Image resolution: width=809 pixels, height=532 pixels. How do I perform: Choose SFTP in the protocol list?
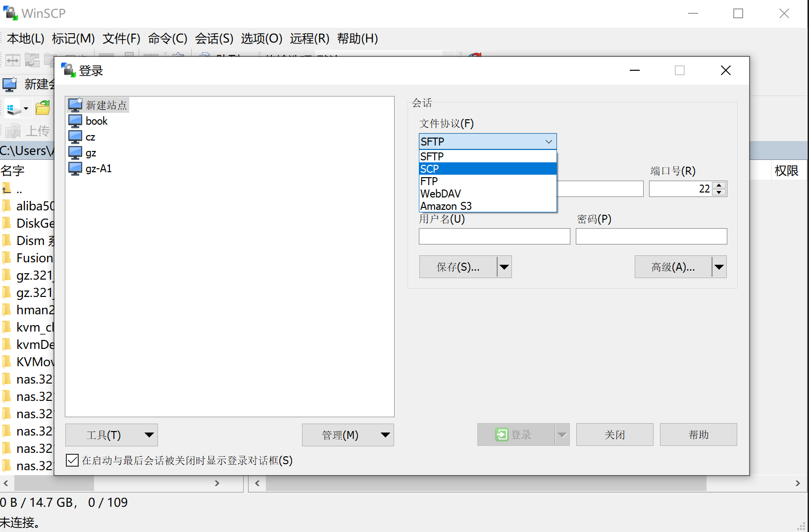coord(488,156)
